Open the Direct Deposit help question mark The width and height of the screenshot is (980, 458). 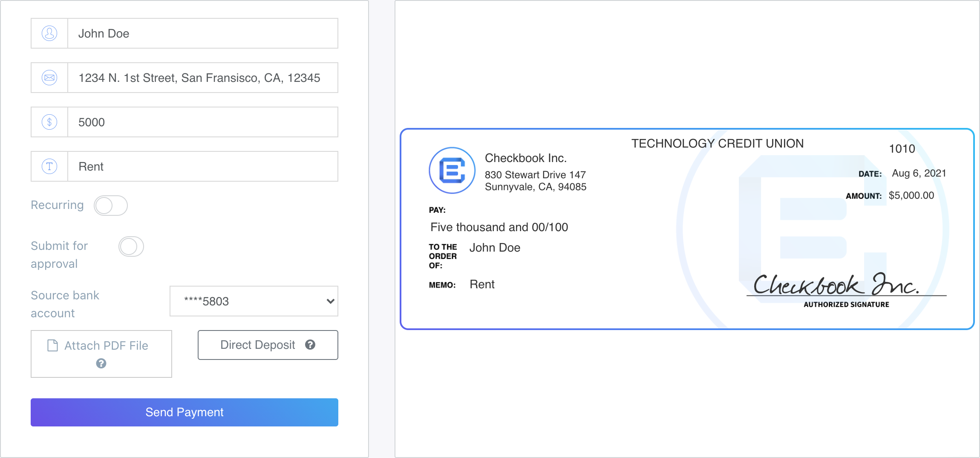[310, 345]
